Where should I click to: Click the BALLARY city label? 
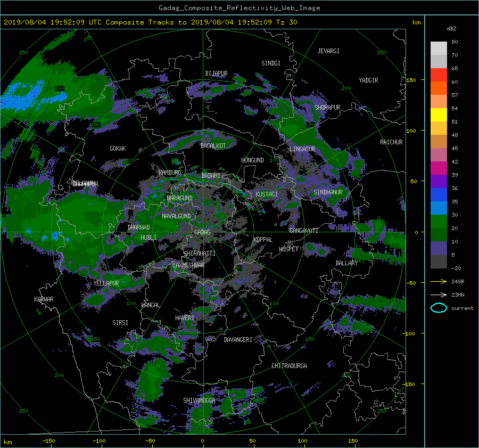click(346, 263)
